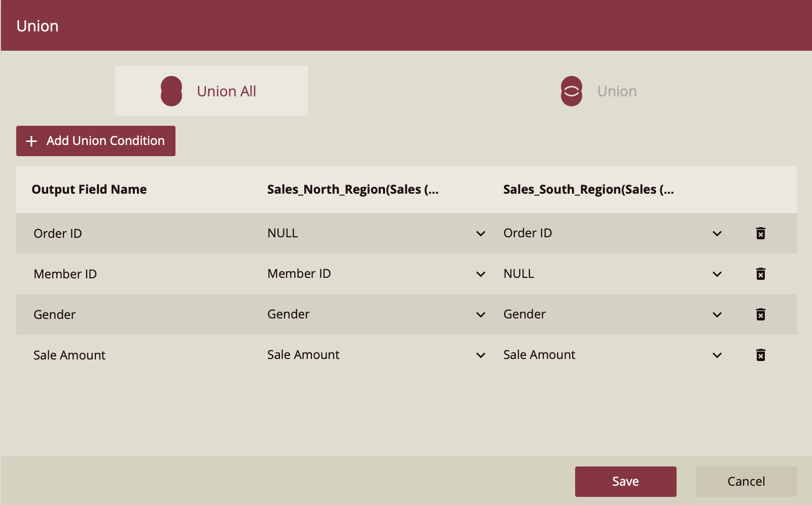The image size is (812, 505).
Task: Delete the Order ID union row
Action: (x=760, y=233)
